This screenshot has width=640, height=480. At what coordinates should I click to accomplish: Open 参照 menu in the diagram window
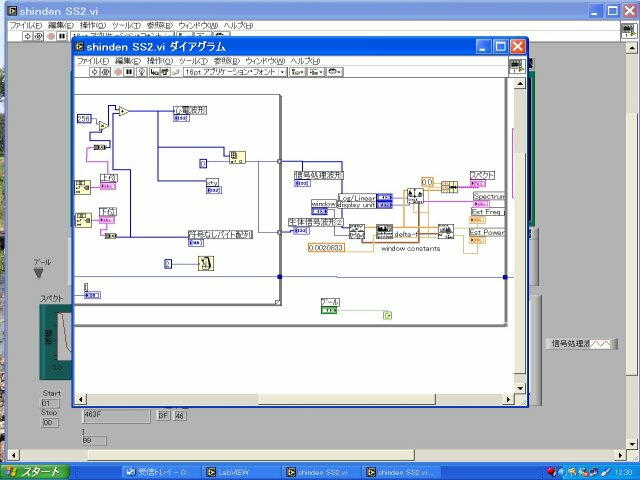pos(227,61)
